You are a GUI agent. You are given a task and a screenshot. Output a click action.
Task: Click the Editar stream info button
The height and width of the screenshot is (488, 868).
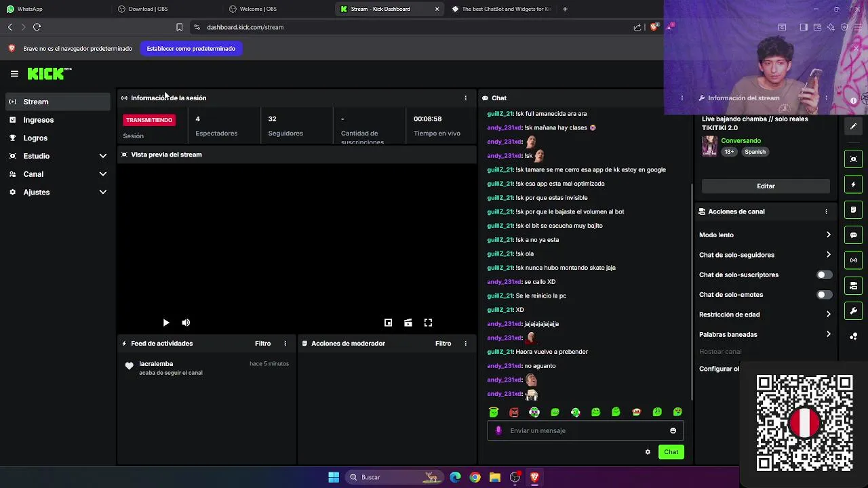(x=766, y=186)
